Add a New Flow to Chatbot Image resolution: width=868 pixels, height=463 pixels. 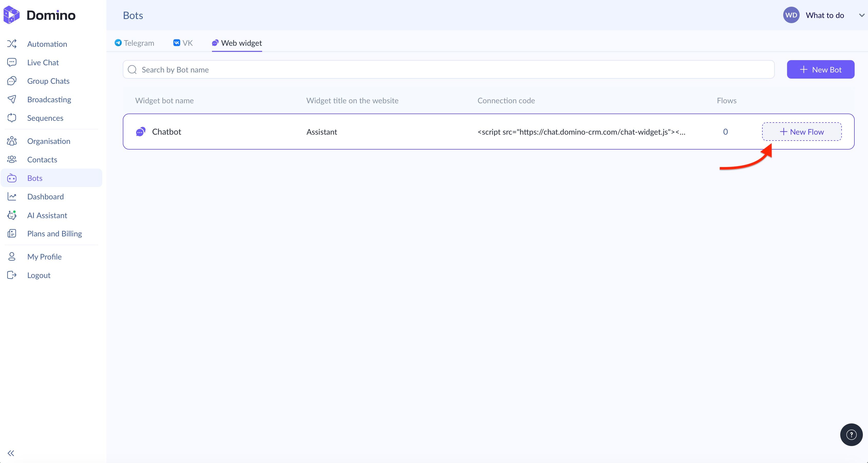coord(802,132)
